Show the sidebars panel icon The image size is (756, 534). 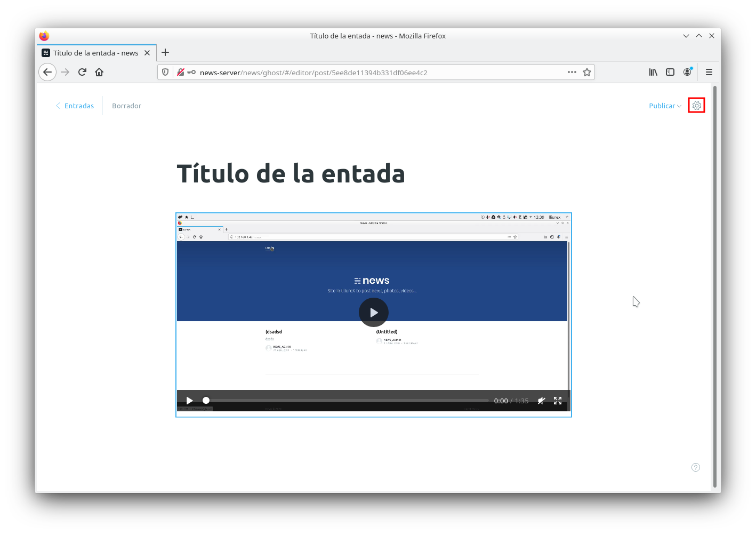pyautogui.click(x=670, y=72)
